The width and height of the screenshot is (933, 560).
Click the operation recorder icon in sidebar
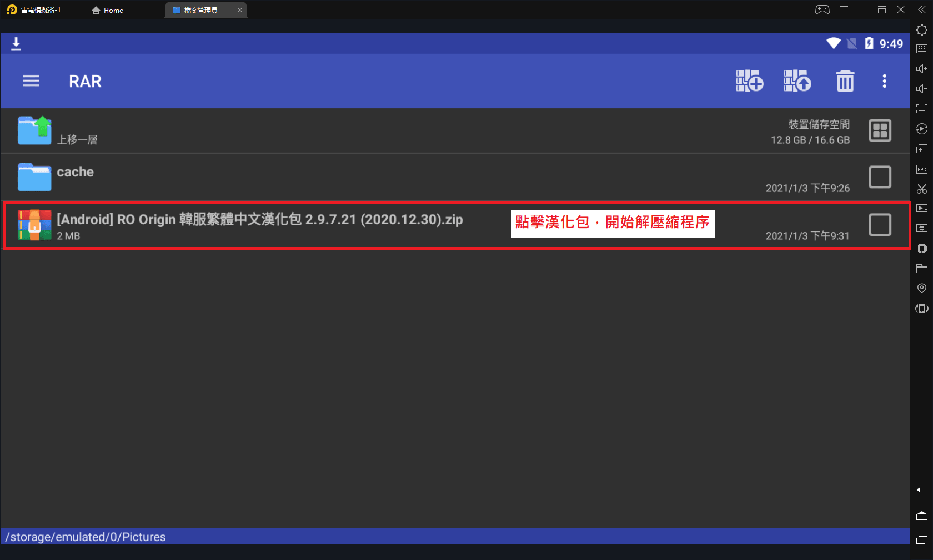point(922,129)
